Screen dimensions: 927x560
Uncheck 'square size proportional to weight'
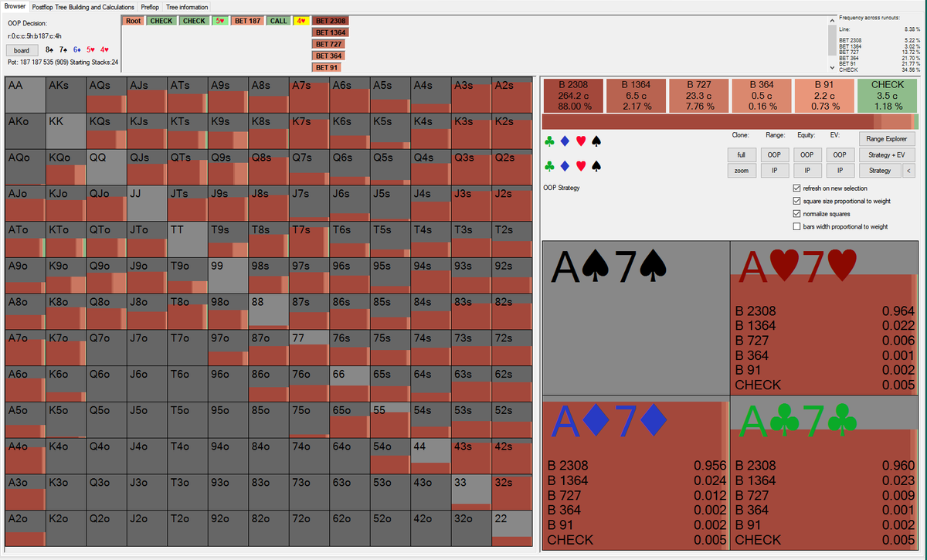point(797,201)
